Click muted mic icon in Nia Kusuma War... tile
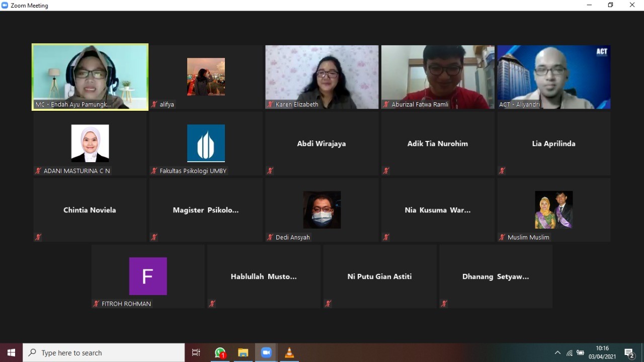 click(x=386, y=237)
